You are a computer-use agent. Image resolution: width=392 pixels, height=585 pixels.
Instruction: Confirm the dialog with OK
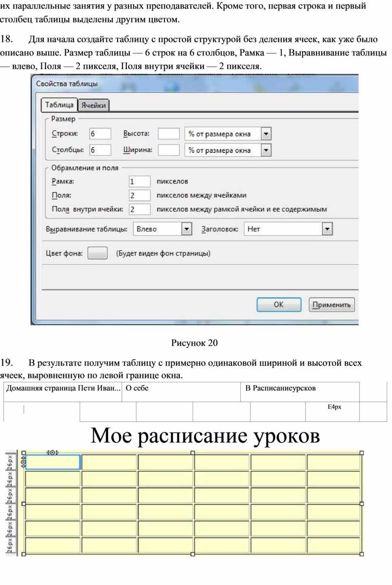279,305
